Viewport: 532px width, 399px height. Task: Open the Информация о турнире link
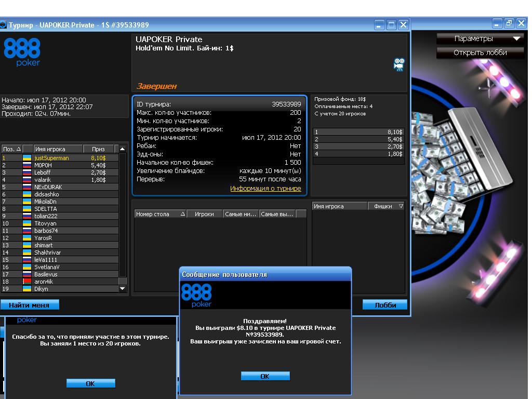[x=265, y=188]
